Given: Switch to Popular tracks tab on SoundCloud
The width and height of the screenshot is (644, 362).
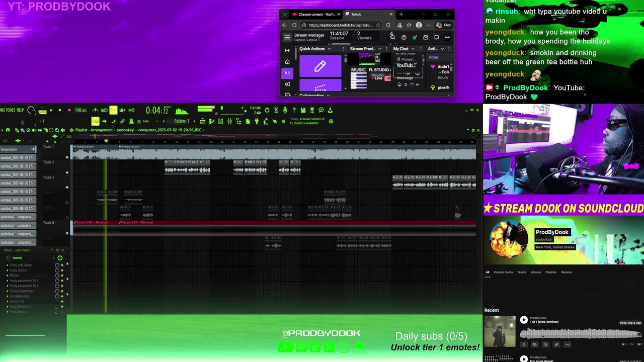Looking at the screenshot, I should (x=503, y=272).
